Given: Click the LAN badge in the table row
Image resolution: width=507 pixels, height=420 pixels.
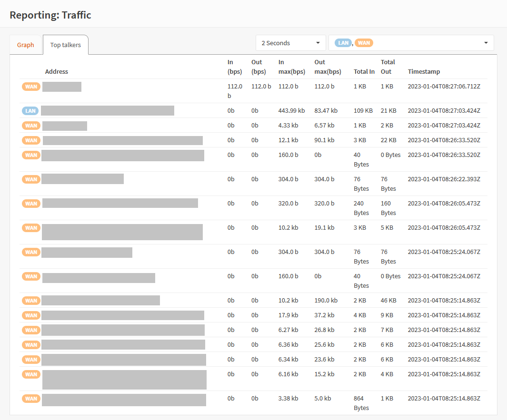Looking at the screenshot, I should tap(30, 111).
